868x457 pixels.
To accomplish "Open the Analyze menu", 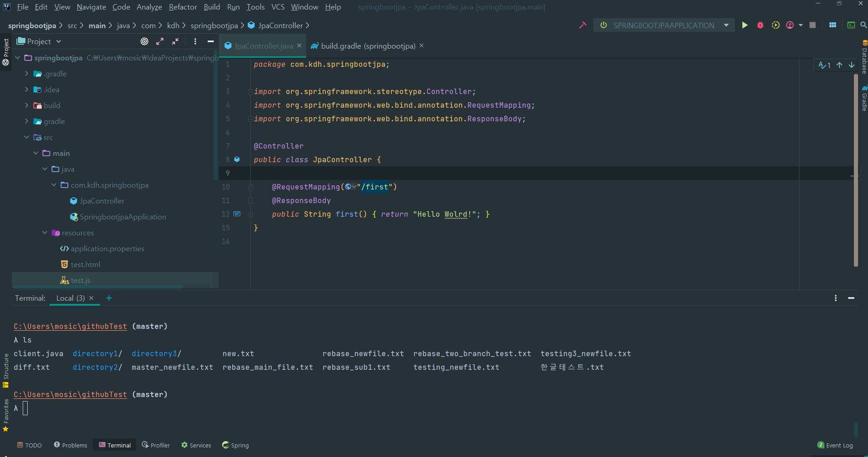I will 149,7.
